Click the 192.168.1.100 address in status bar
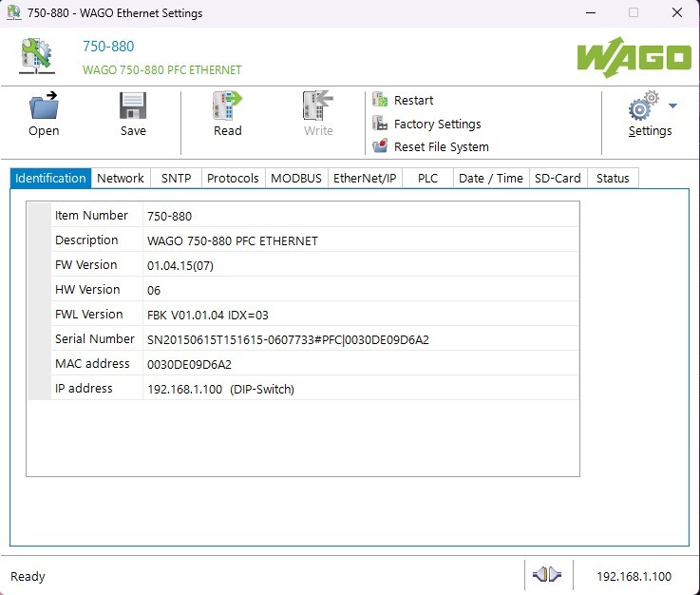The width and height of the screenshot is (700, 595). 634,577
